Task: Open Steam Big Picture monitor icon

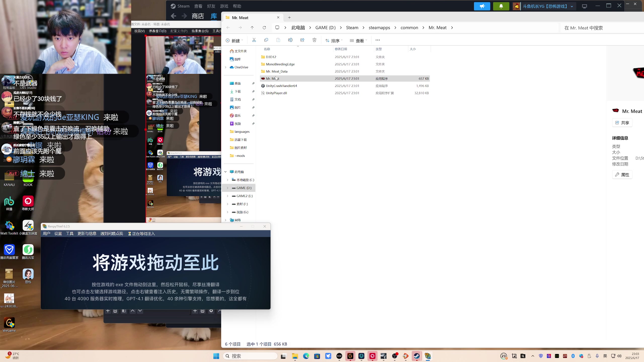Action: coord(584,6)
